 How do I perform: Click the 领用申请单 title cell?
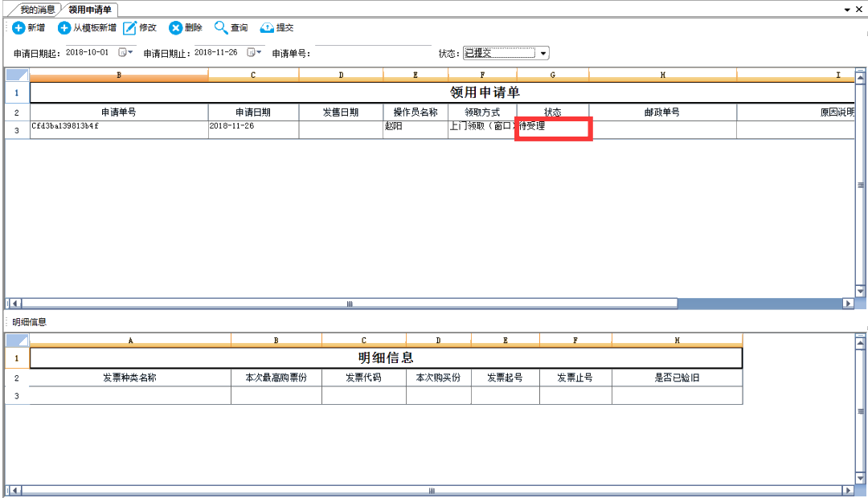click(x=443, y=92)
